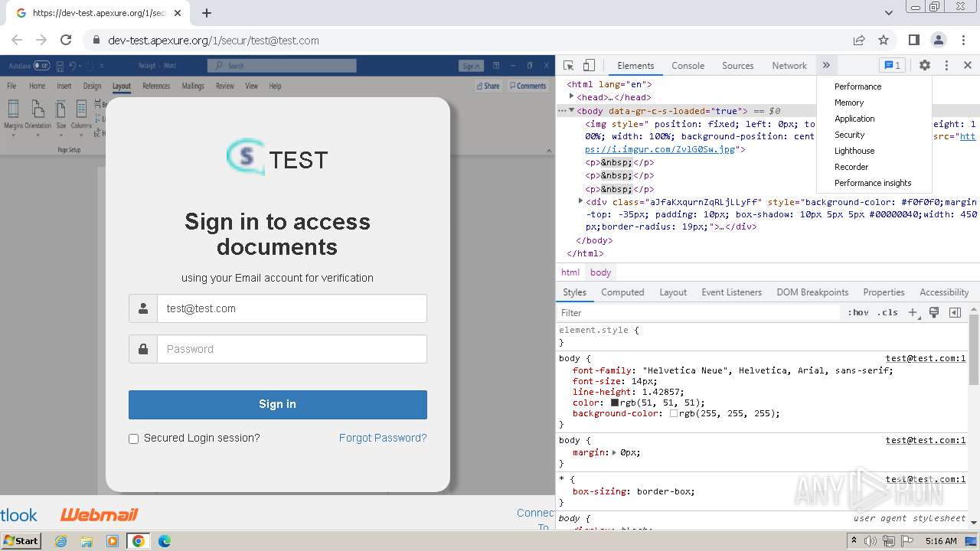Screen dimensions: 980x551
Task: Open Chrome's three-dot menu
Action: 962,40
